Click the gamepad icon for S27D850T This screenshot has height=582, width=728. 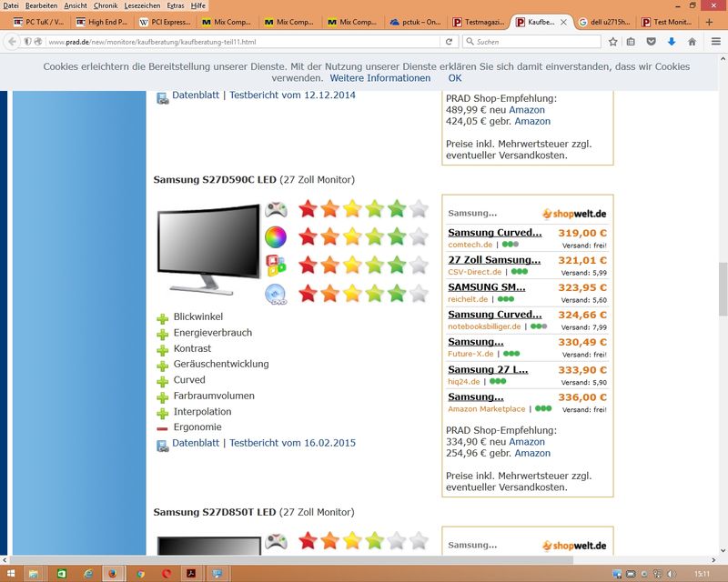[x=276, y=542]
